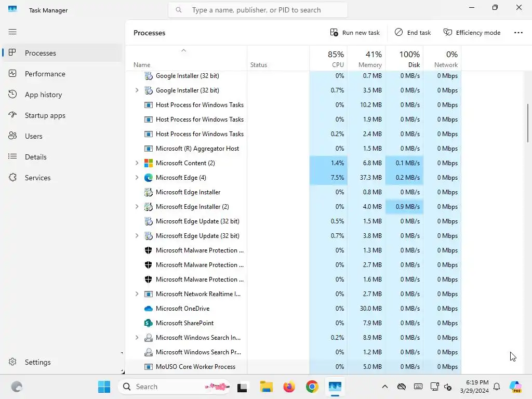Expand the Microsoft Windows Search In... group
The height and width of the screenshot is (399, 532).
(x=137, y=338)
